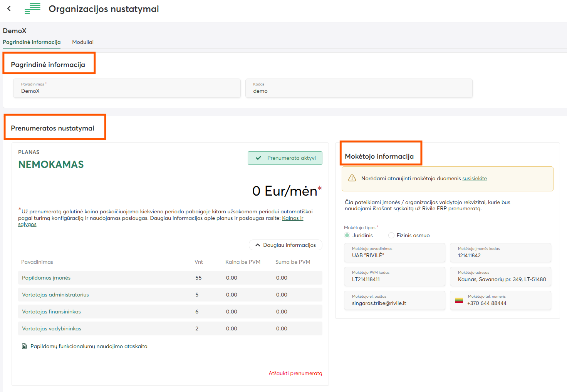Screen dimensions: 567x392
Task: Select the Papildomos įmonės table row
Action: pos(170,278)
